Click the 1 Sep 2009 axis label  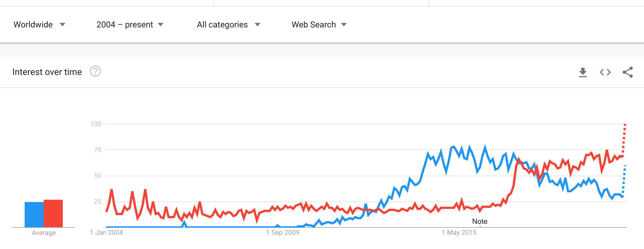pos(282,232)
